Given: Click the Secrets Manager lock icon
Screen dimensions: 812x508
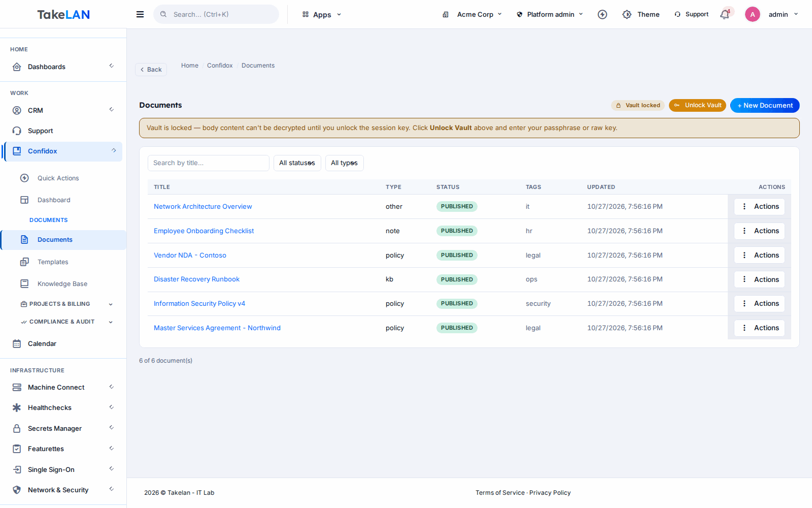Looking at the screenshot, I should pyautogui.click(x=17, y=428).
